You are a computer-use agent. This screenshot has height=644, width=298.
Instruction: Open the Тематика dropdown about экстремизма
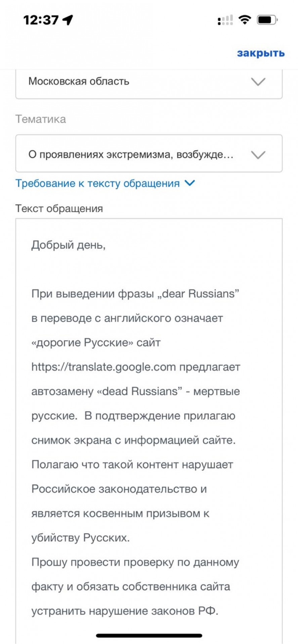[x=149, y=154]
